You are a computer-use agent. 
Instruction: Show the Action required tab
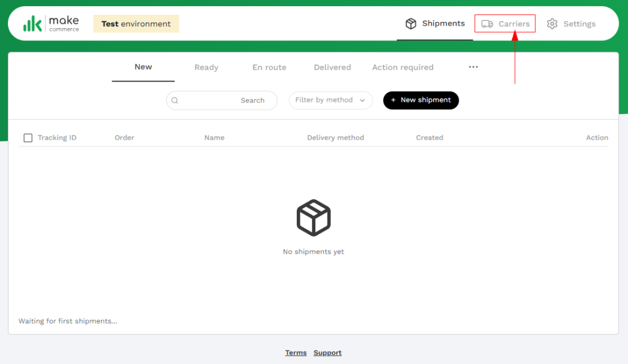coord(402,67)
